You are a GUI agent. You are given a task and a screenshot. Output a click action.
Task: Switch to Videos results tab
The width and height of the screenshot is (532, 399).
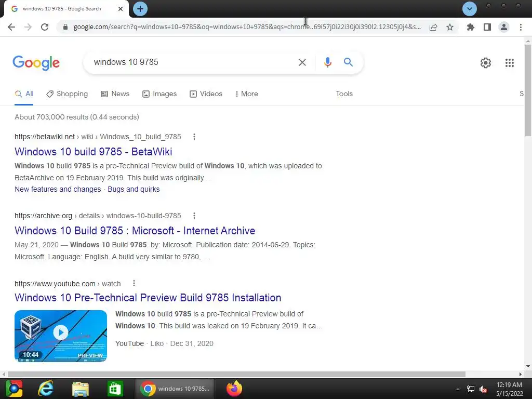click(206, 94)
